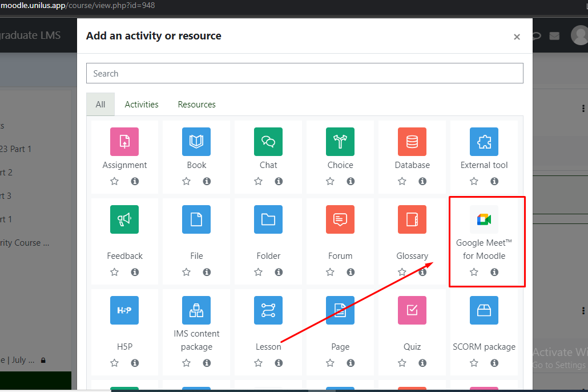Switch to the Resources tab
Image resolution: width=588 pixels, height=392 pixels.
click(196, 105)
